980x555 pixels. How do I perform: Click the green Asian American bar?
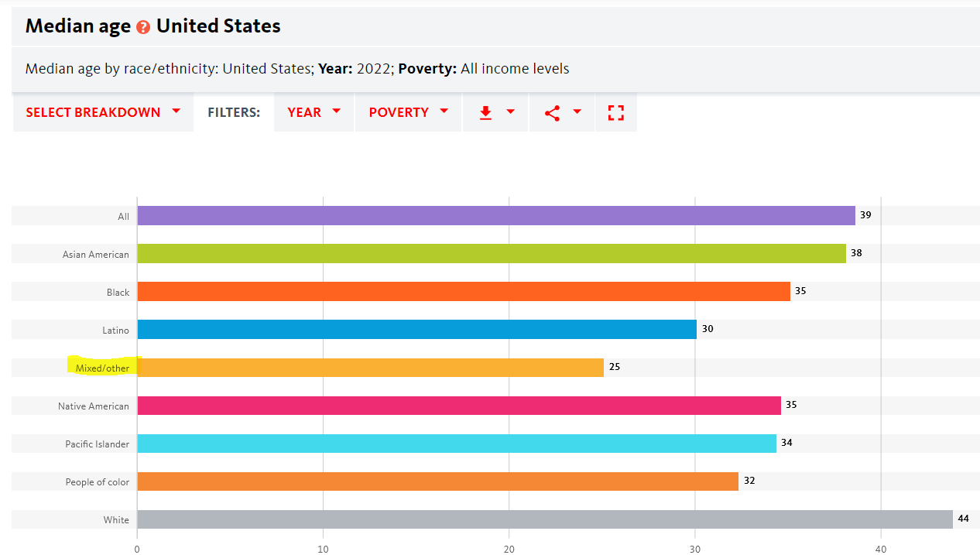click(492, 253)
